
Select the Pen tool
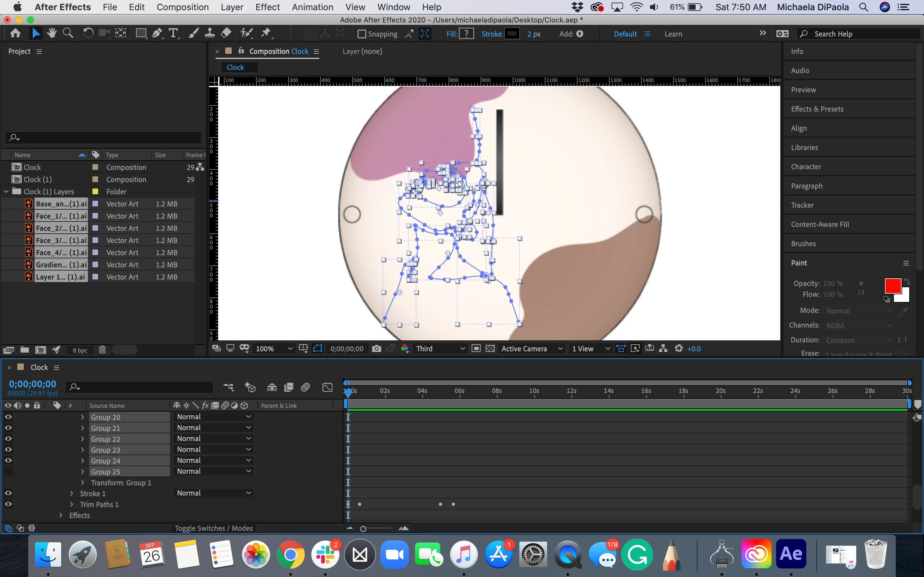pos(157,34)
